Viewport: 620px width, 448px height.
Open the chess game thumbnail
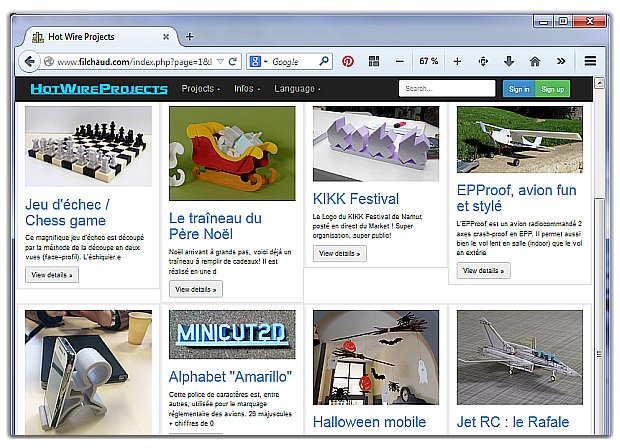click(x=89, y=146)
